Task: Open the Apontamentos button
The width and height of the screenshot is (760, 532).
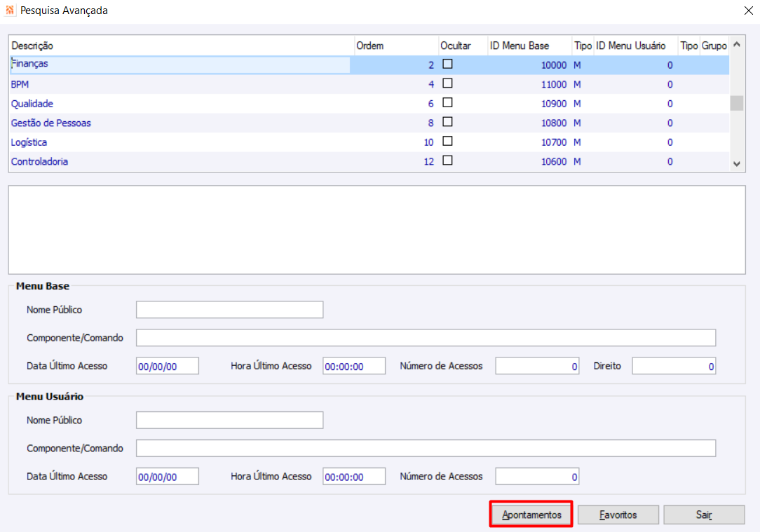Action: (x=531, y=514)
